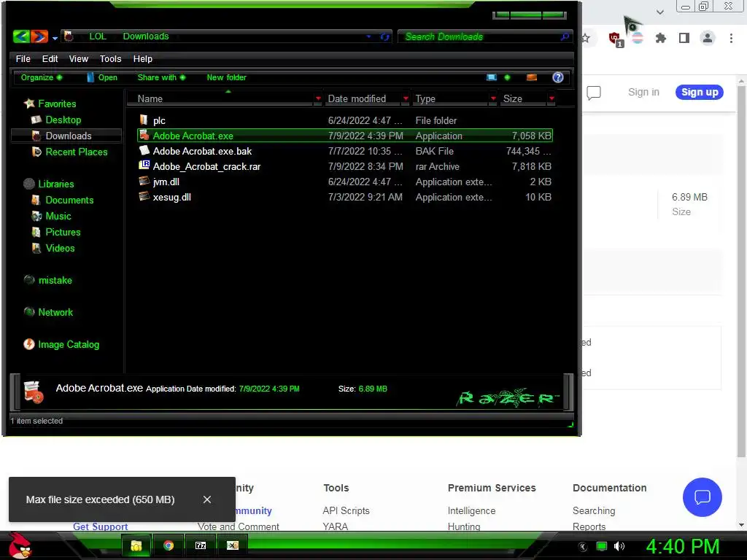This screenshot has height=560, width=747.
Task: Open the mistake computer node
Action: point(55,280)
